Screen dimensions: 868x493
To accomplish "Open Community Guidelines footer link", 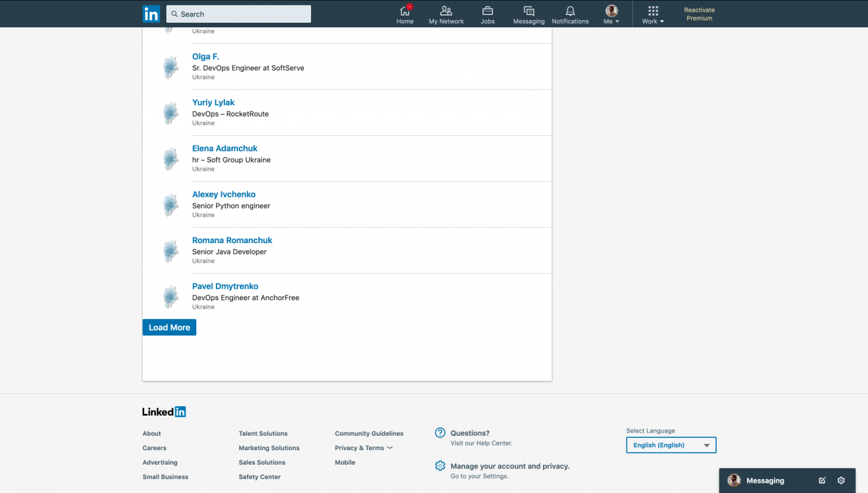I will 369,433.
